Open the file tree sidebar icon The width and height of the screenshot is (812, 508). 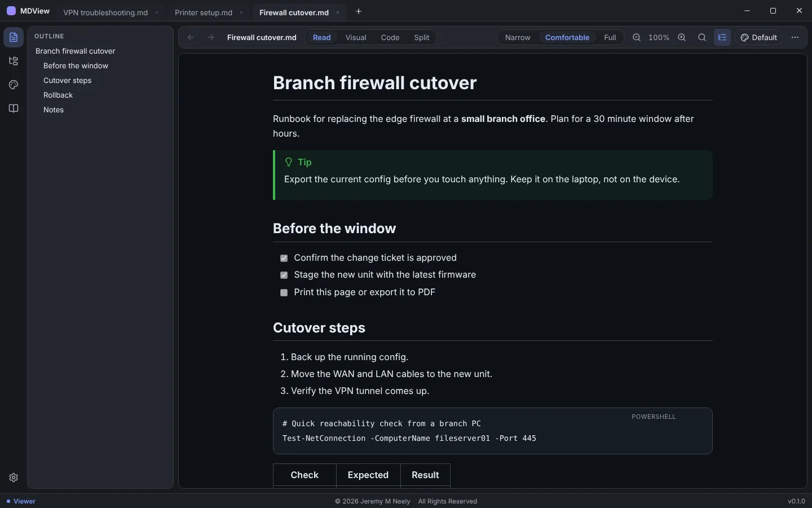[14, 61]
